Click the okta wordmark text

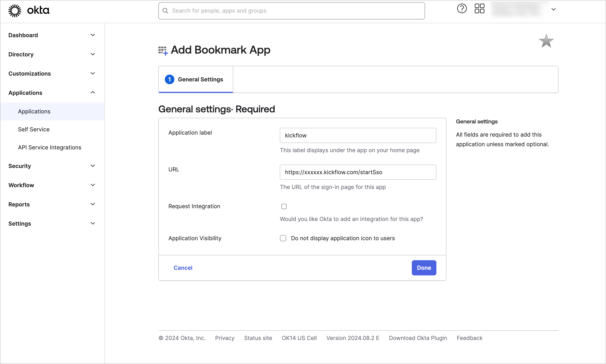pyautogui.click(x=38, y=10)
